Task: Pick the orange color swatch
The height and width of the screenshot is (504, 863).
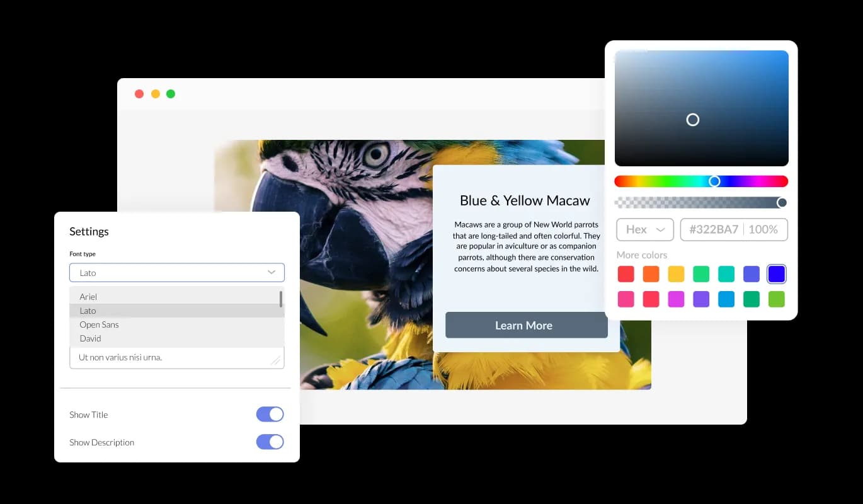Action: tap(651, 274)
